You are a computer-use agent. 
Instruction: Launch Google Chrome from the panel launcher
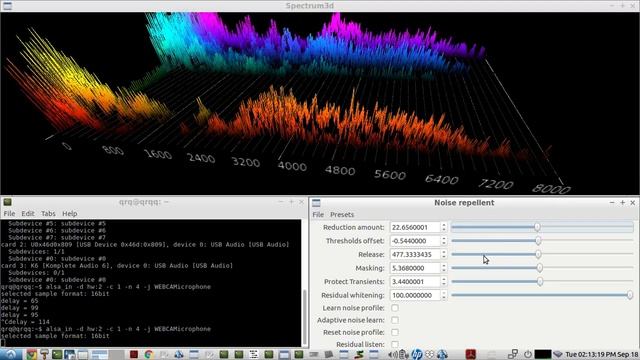[31, 354]
